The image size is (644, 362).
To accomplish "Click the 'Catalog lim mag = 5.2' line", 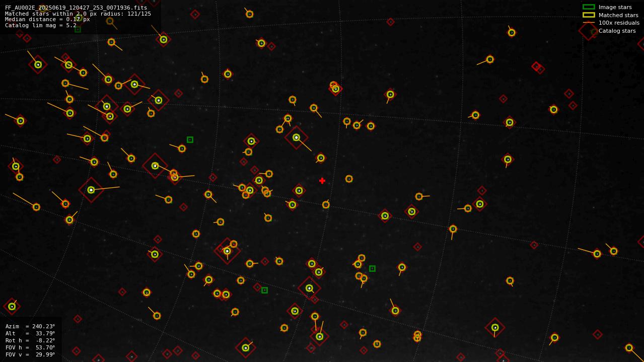I will point(41,25).
